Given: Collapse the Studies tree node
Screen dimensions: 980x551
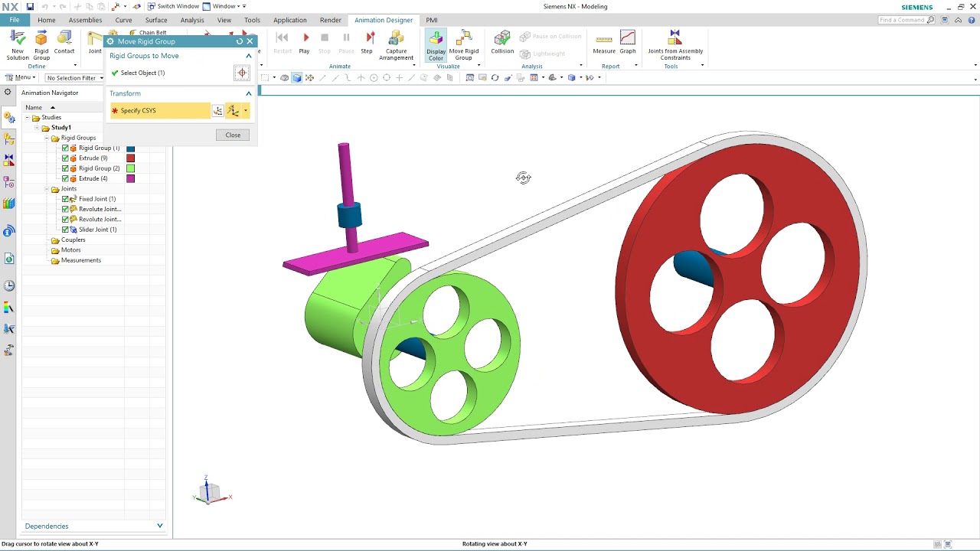Looking at the screenshot, I should pyautogui.click(x=28, y=118).
